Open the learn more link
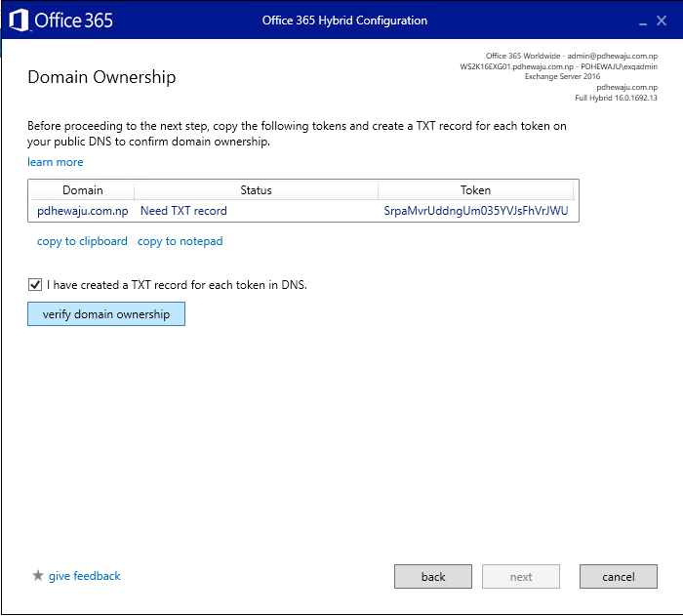This screenshot has width=683, height=616. 56,162
